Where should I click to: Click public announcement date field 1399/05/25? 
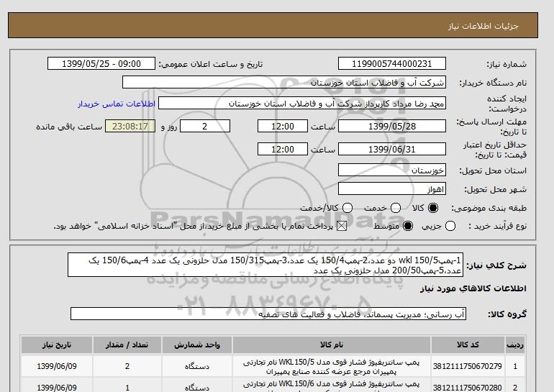pos(101,63)
